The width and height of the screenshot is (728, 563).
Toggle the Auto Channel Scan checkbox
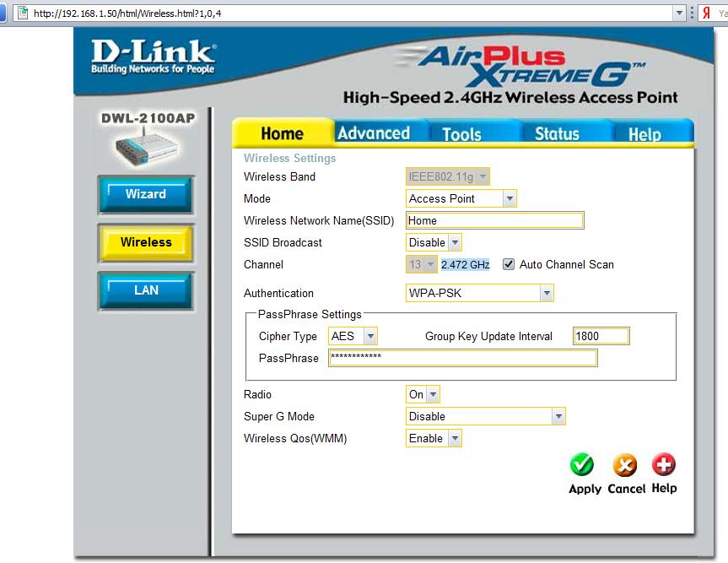click(x=509, y=264)
